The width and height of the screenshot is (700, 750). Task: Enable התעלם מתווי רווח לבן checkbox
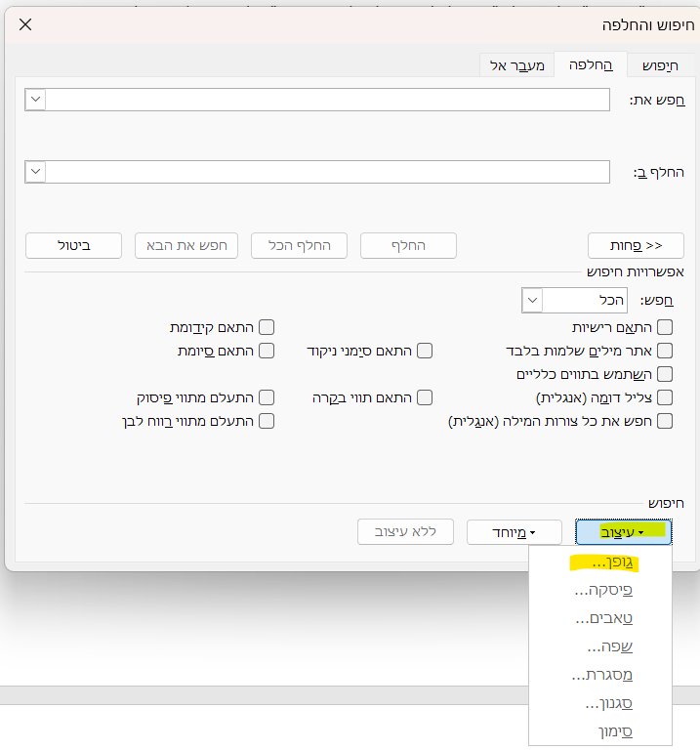coord(267,421)
